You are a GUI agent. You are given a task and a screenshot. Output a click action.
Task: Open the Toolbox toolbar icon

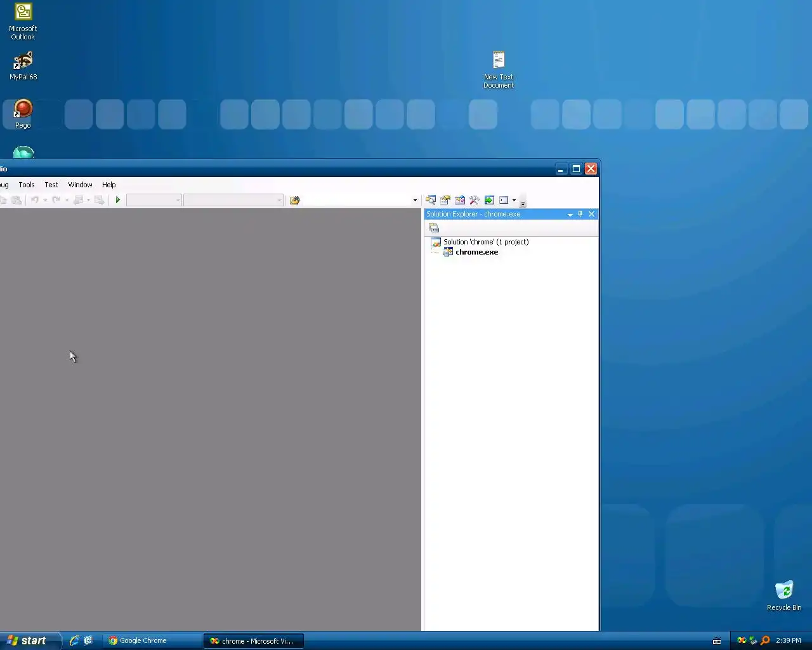point(474,200)
